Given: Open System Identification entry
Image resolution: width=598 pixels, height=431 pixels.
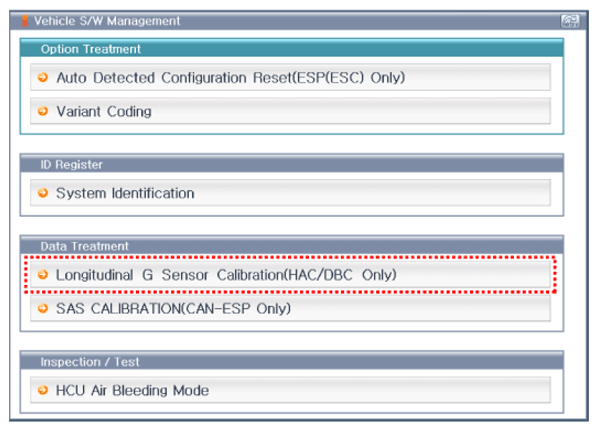Looking at the screenshot, I should tap(290, 193).
